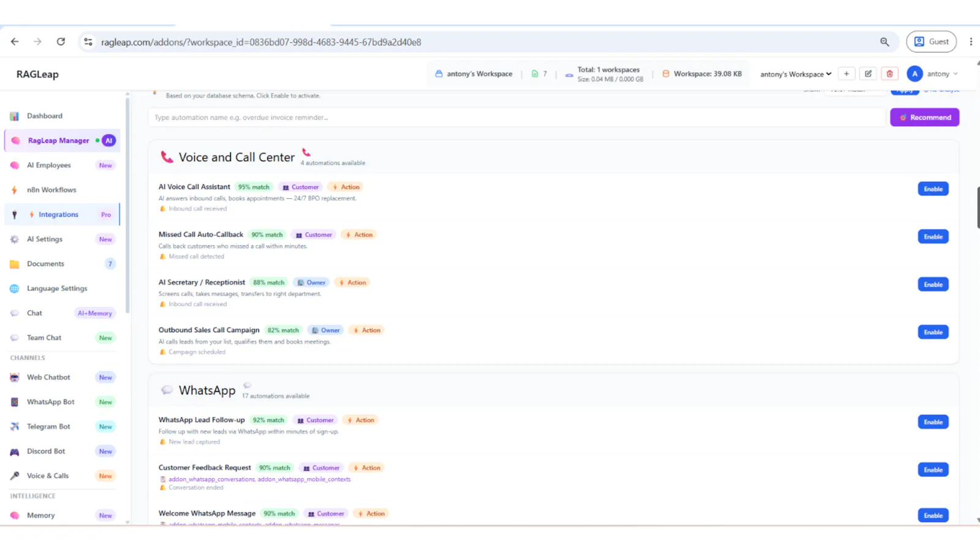Open site information icon in address bar
Image resolution: width=980 pixels, height=551 pixels.
click(x=88, y=42)
